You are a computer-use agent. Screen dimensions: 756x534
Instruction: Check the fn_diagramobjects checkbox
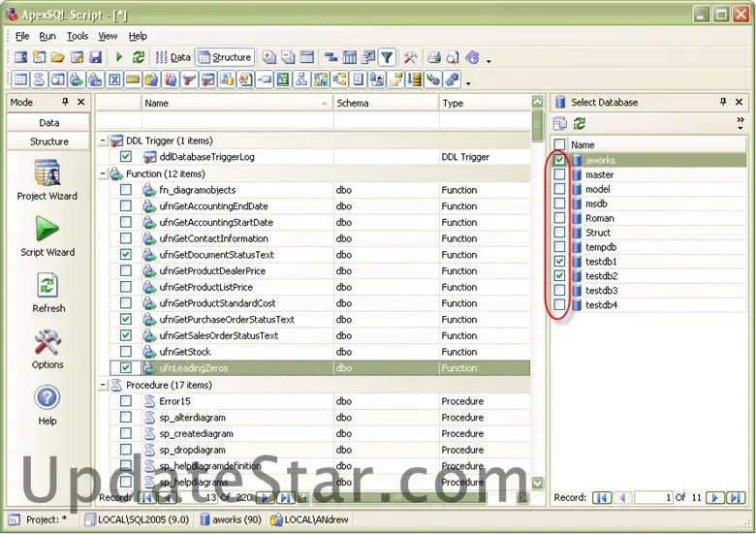pyautogui.click(x=125, y=189)
